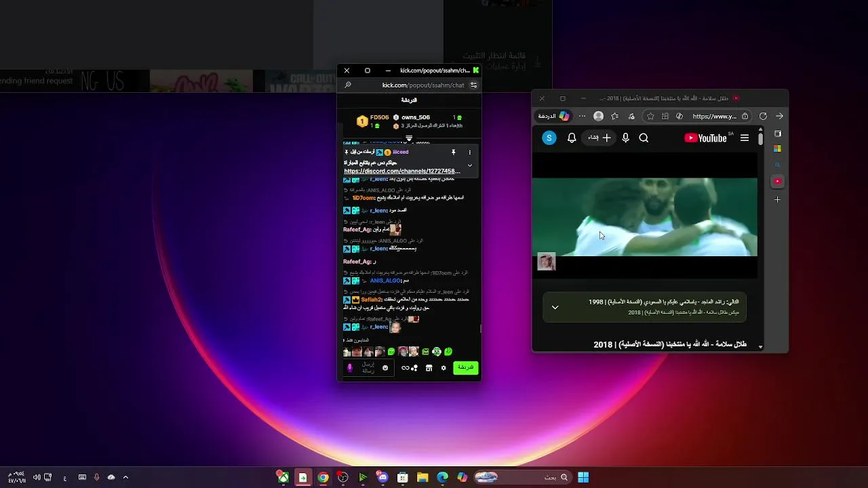Open the Copilot chat button in Edge

553,117
